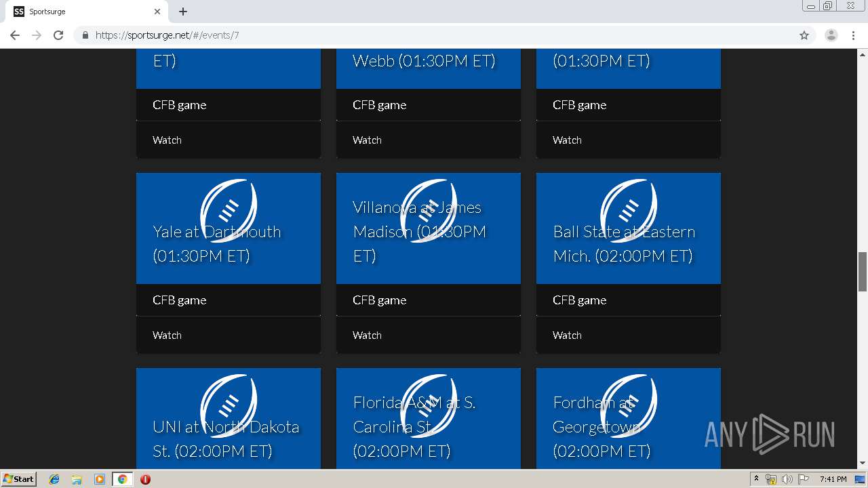This screenshot has width=868, height=488.
Task: Click CFB game under Yale at Dartmouth
Action: (x=180, y=300)
